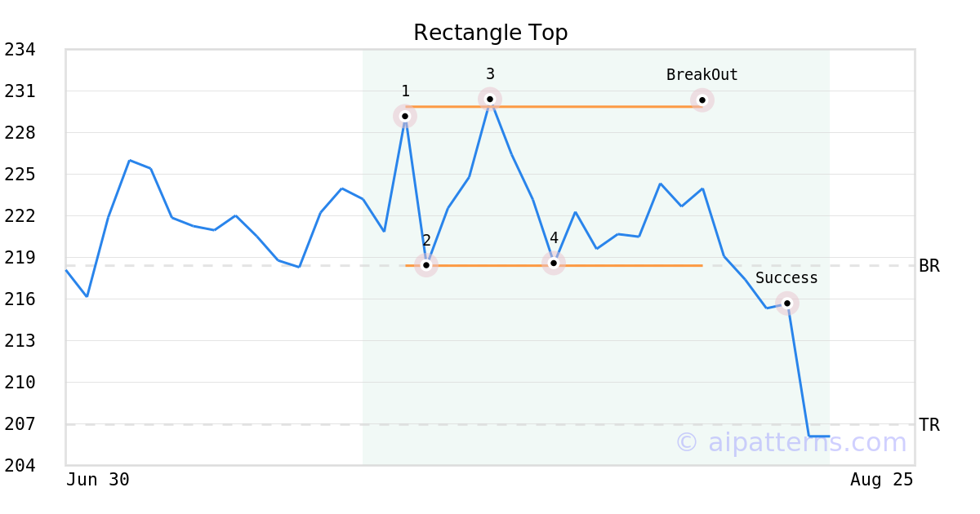
Task: Select the trough marker labeled 4
Action: [554, 263]
